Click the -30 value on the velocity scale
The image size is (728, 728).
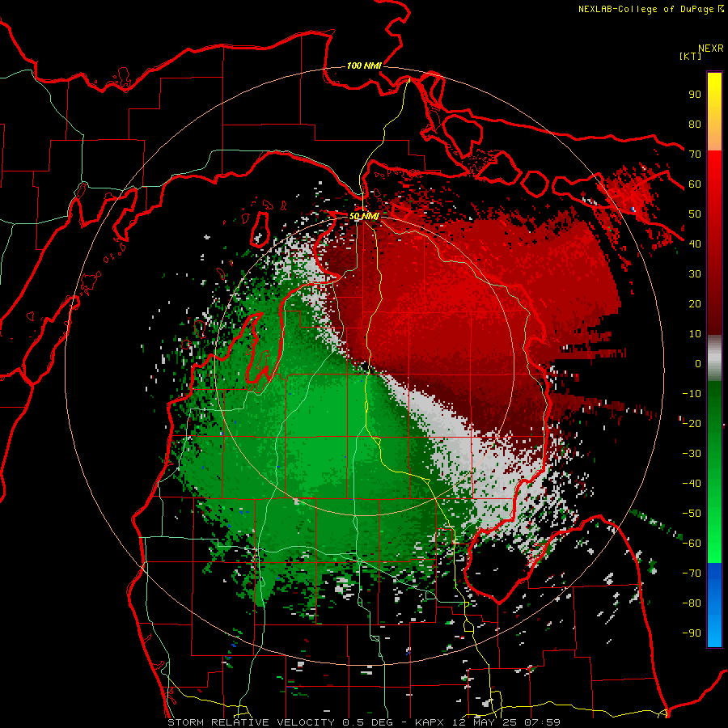pyautogui.click(x=692, y=454)
